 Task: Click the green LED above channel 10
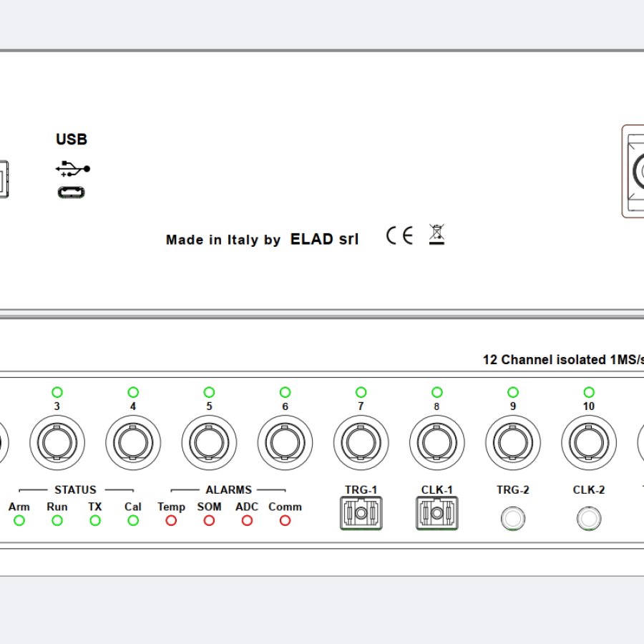pos(588,392)
